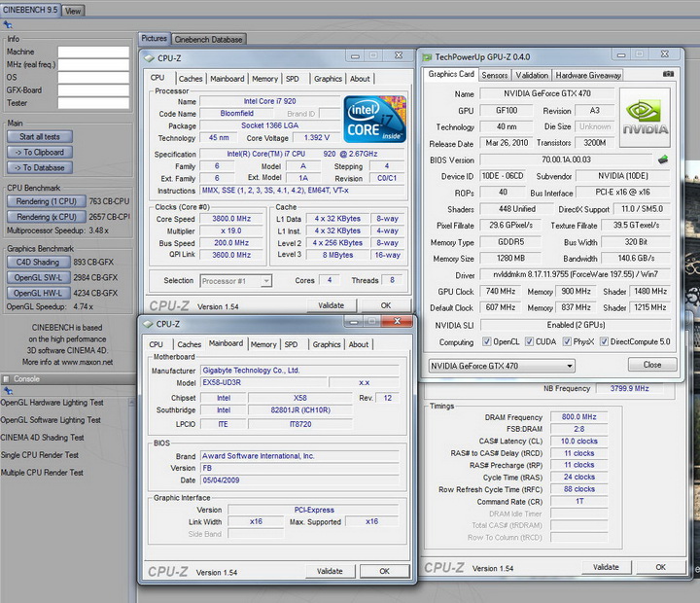Image resolution: width=700 pixels, height=603 pixels.
Task: Open the CPU tab in the Mainboard CPU-Z window
Action: coord(156,344)
